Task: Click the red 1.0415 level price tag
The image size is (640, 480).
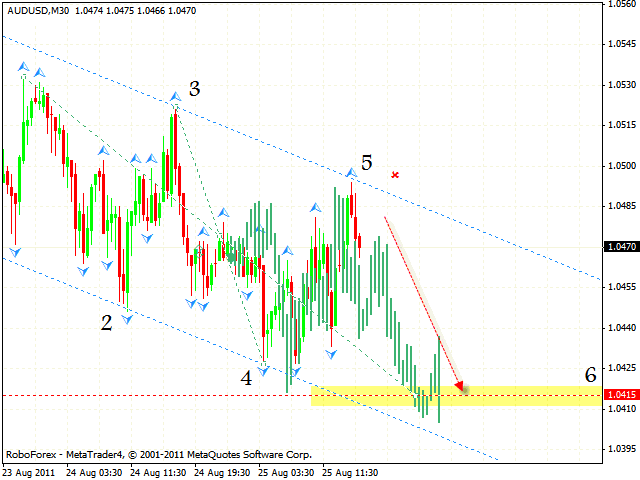Action: pyautogui.click(x=622, y=395)
